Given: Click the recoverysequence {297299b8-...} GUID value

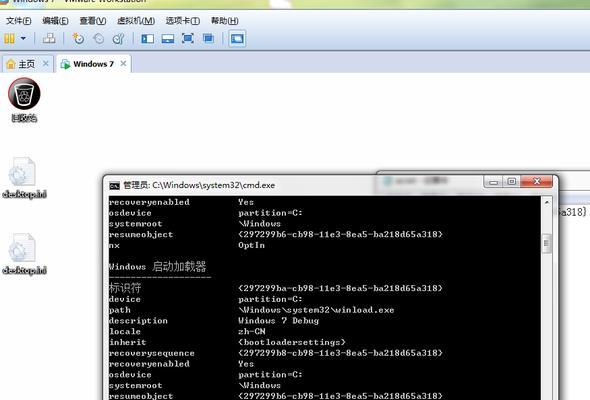Looking at the screenshot, I should pyautogui.click(x=340, y=353).
